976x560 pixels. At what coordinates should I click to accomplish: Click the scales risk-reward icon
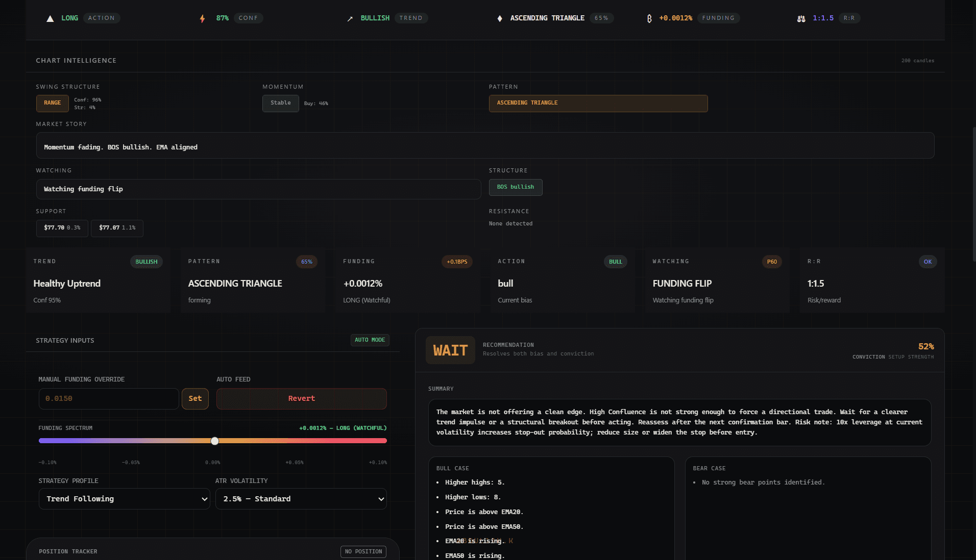pos(801,18)
